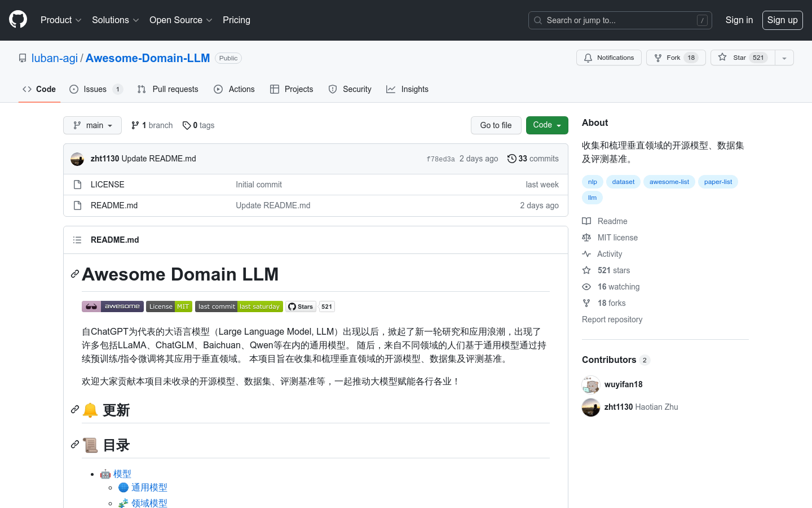The image size is (812, 508).
Task: Switch to the Issues tab
Action: point(96,89)
